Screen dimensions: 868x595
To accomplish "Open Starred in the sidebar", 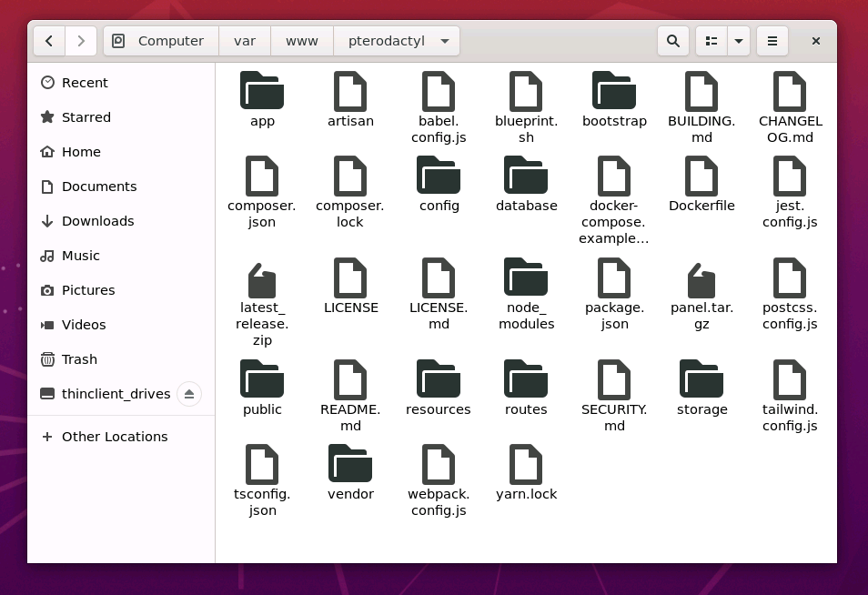I will [x=121, y=117].
